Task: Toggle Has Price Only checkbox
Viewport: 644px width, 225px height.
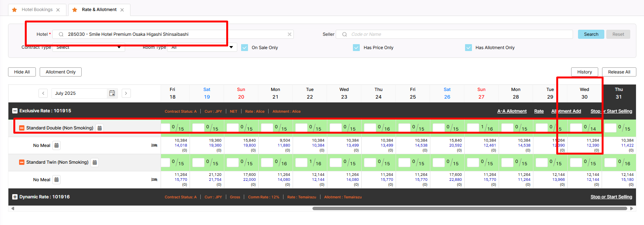Action: (356, 48)
